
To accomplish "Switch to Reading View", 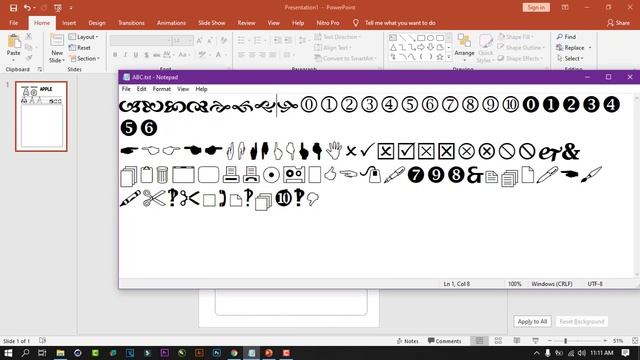I will click(517, 341).
